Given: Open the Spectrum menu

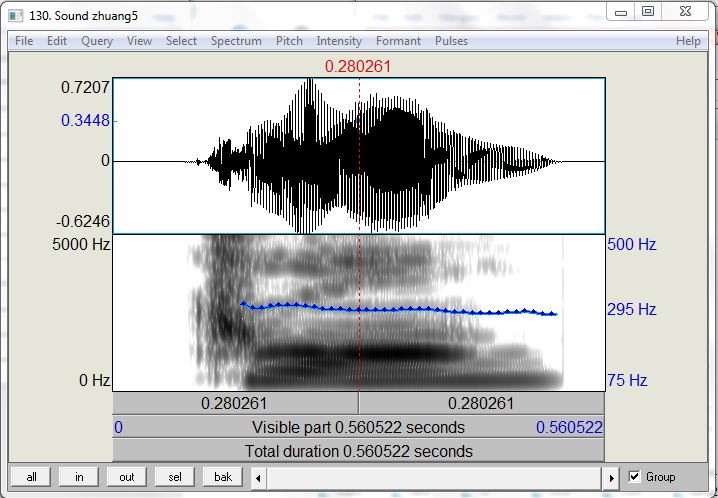Looking at the screenshot, I should 236,41.
